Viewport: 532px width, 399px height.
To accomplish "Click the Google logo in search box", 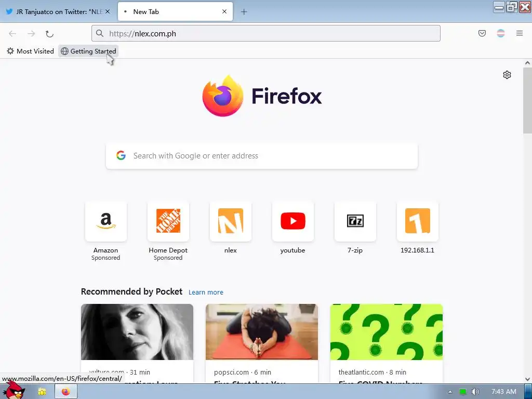I will 121,155.
